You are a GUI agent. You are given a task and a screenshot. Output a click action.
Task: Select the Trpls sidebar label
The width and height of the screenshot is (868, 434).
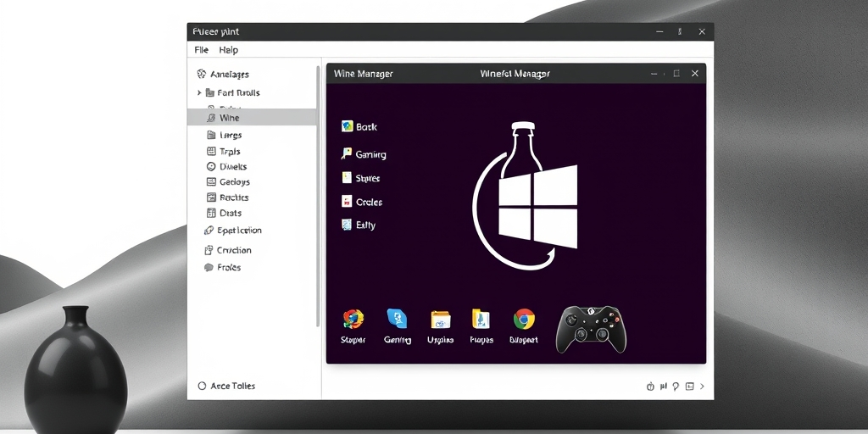(x=230, y=151)
